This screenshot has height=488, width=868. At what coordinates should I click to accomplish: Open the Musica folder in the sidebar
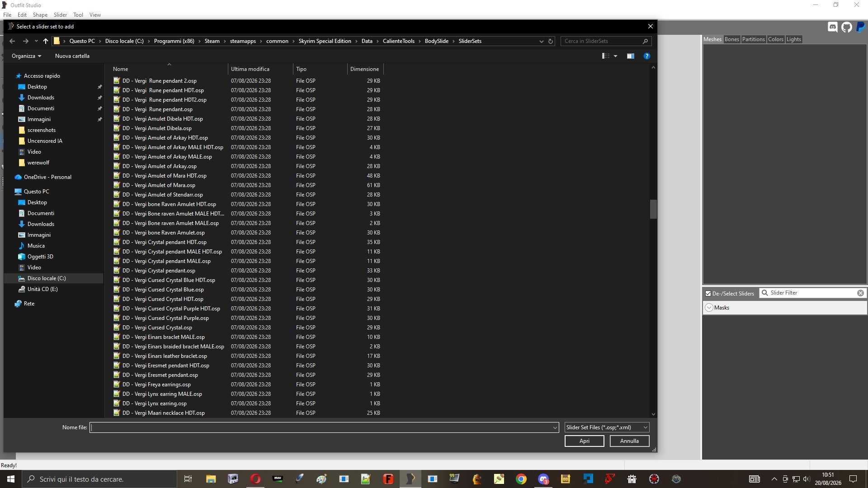(36, 246)
